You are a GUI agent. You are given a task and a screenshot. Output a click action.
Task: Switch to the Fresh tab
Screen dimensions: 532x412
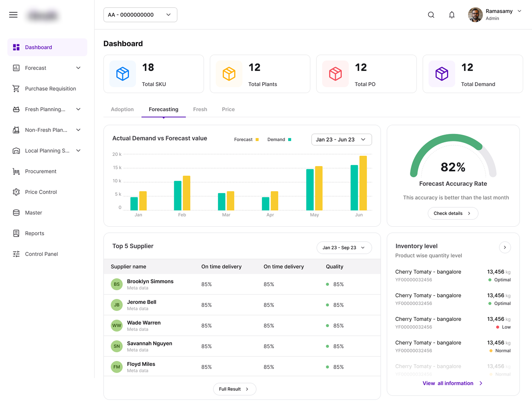(200, 109)
